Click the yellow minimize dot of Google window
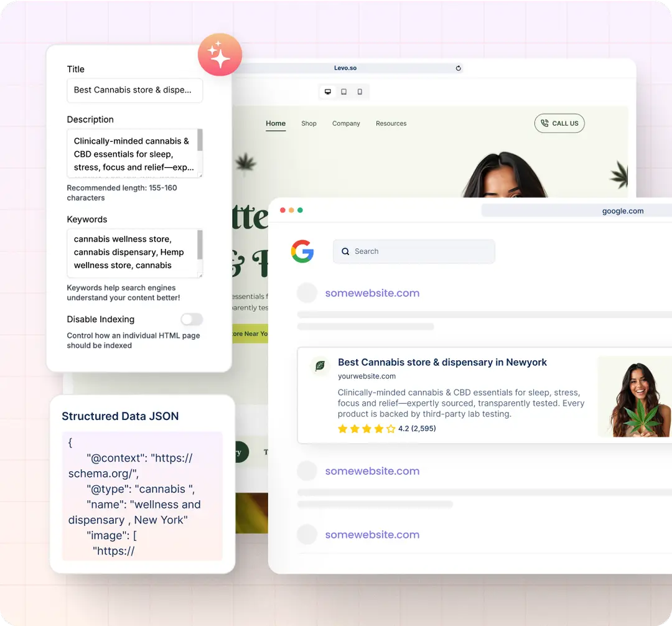Image resolution: width=672 pixels, height=626 pixels. [x=291, y=210]
